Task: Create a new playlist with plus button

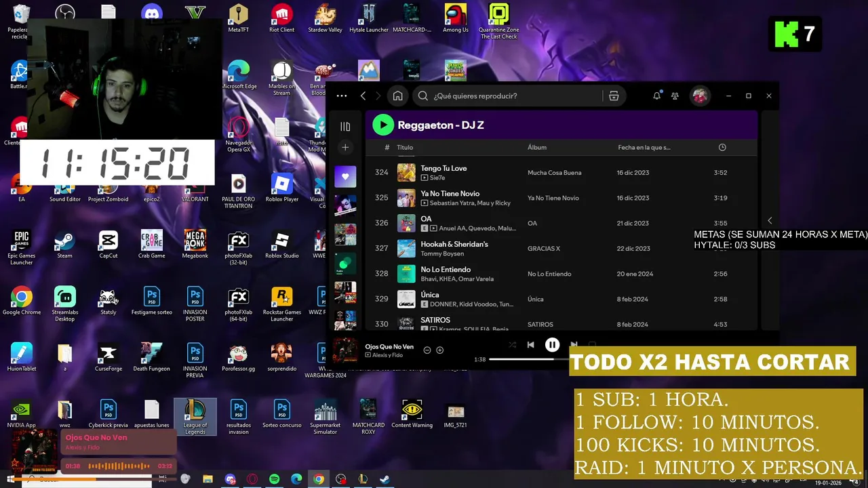Action: click(x=345, y=147)
